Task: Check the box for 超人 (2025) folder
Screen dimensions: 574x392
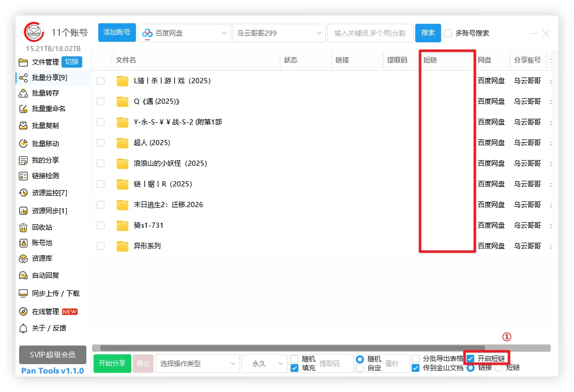Action: click(101, 143)
